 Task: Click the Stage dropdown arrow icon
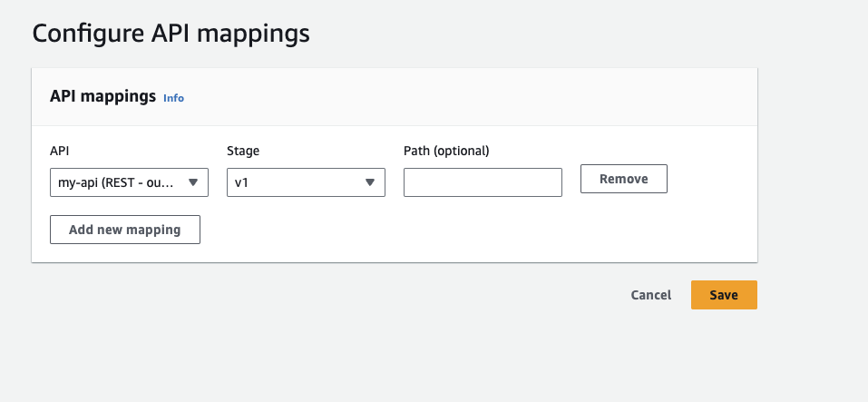(370, 182)
